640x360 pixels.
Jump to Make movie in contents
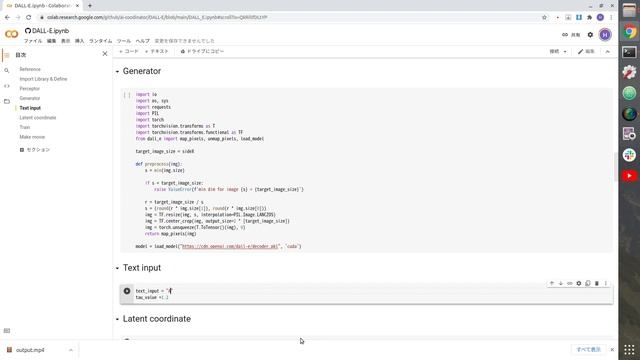(32, 137)
